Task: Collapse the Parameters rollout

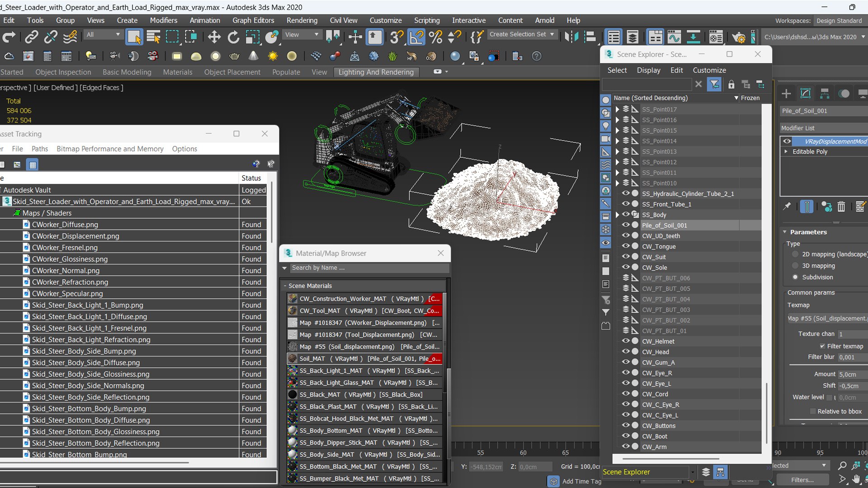Action: point(785,232)
